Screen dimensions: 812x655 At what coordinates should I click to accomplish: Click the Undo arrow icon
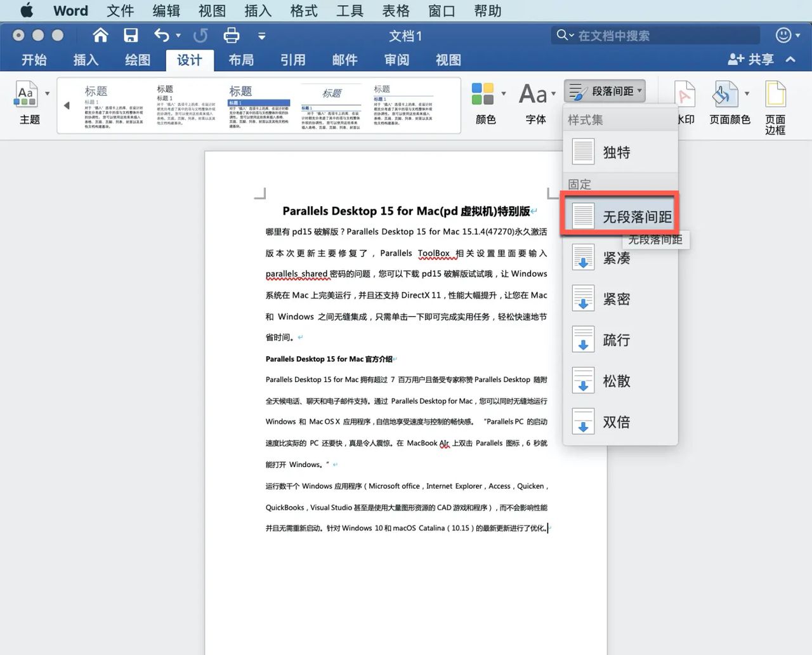tap(160, 36)
